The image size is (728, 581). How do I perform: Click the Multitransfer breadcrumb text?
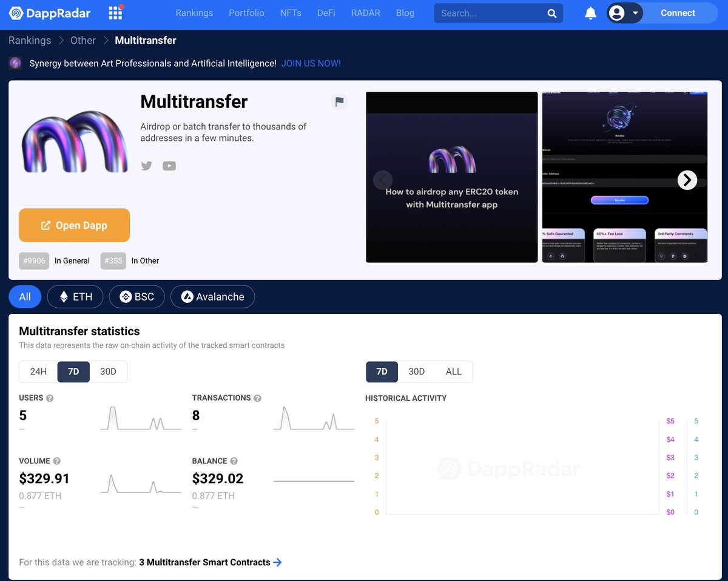(x=146, y=41)
